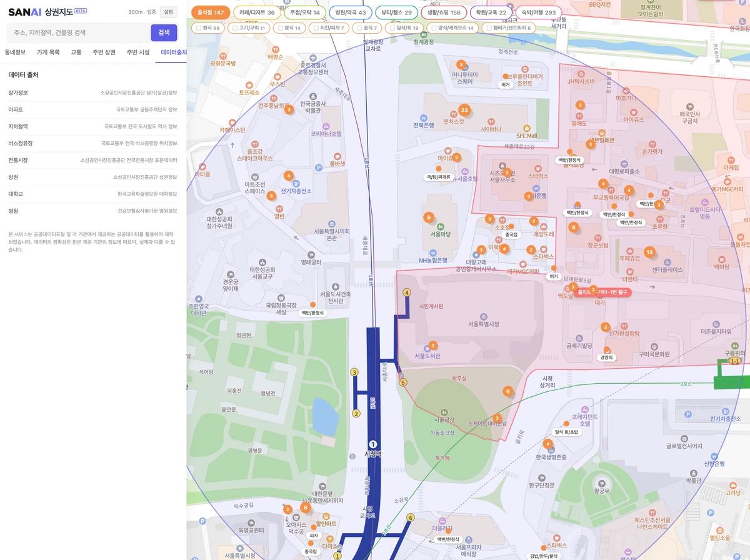This screenshot has width=750, height=560.
Task: Click the 버스정류장 data source row
Action: tap(92, 143)
